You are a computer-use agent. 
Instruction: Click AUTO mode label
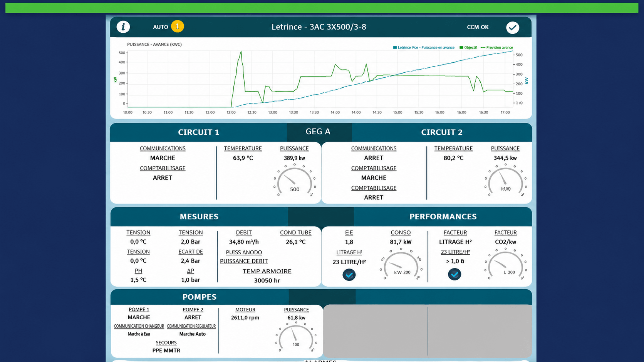(161, 27)
